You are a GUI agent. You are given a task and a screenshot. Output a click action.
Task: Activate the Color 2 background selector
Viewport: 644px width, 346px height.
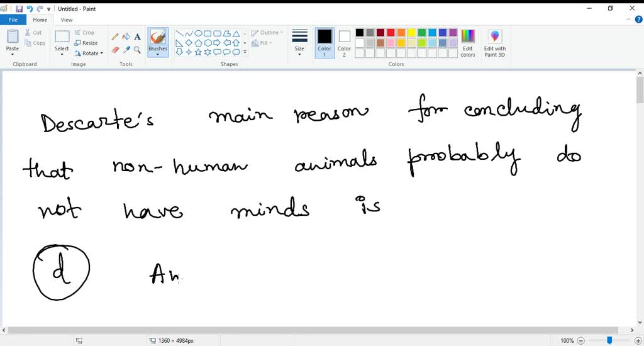point(344,42)
